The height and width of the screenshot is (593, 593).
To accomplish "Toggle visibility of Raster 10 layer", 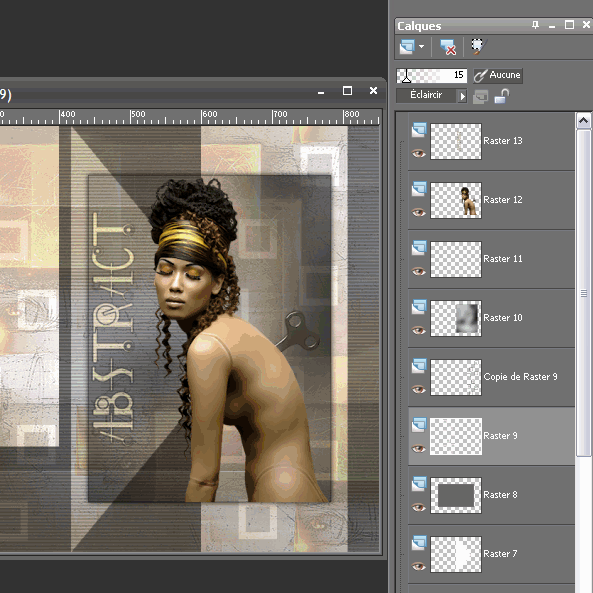I will (x=419, y=330).
